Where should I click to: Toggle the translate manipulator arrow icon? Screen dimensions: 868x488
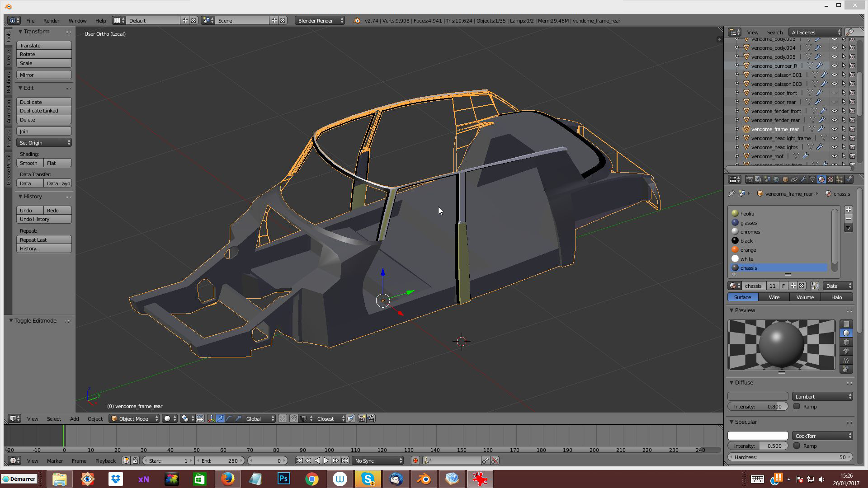click(x=220, y=419)
